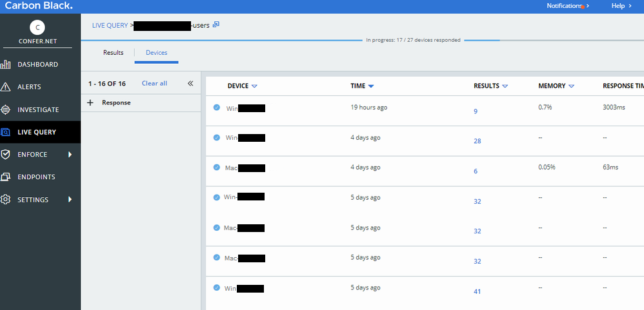Image resolution: width=644 pixels, height=310 pixels.
Task: Open the DEVICE column filter dropdown
Action: [254, 86]
